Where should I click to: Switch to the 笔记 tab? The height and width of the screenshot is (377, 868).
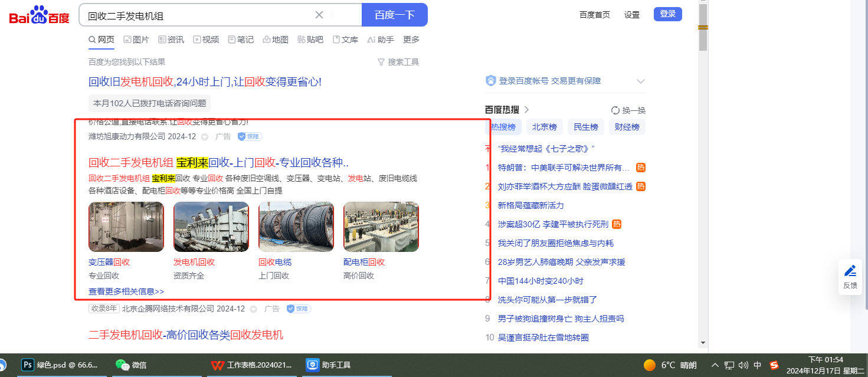241,40
